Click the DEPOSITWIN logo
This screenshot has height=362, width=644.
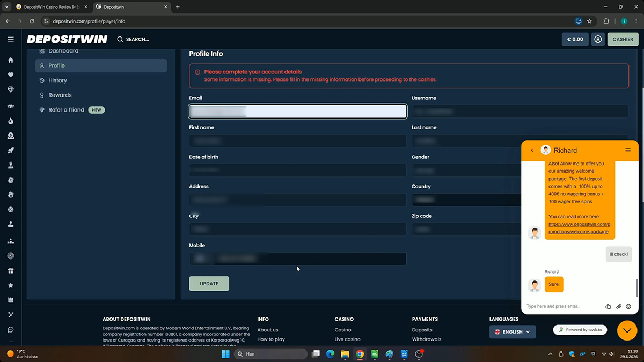click(67, 39)
